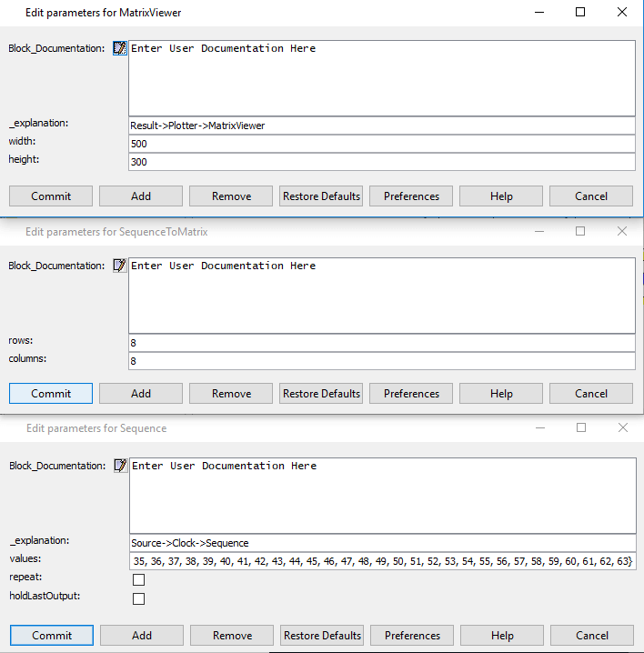This screenshot has width=644, height=653.
Task: Click the MatrixViewer width field
Action: coord(381,144)
